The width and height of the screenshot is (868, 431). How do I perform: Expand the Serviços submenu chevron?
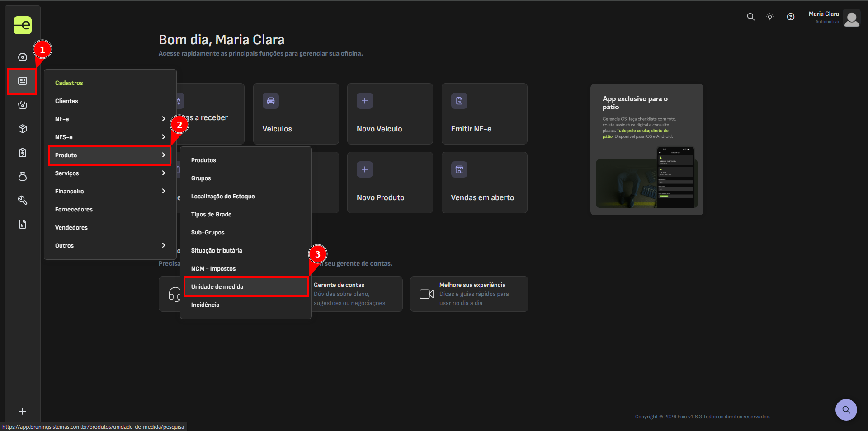(164, 173)
